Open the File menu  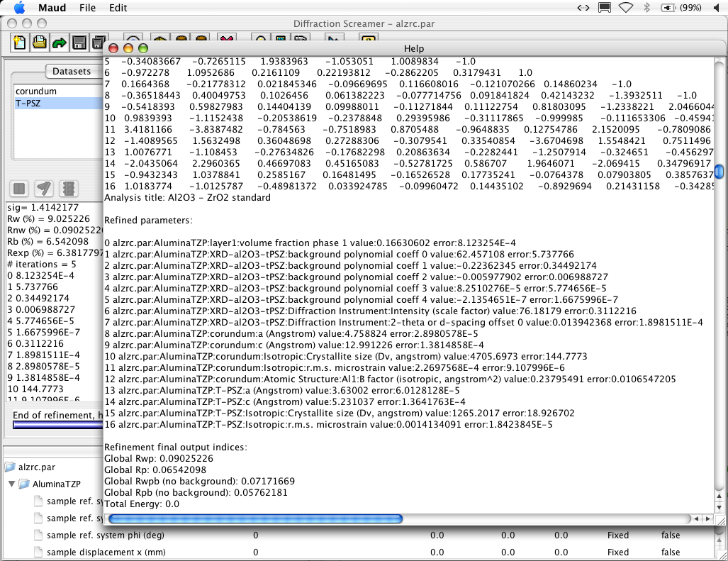[x=88, y=8]
